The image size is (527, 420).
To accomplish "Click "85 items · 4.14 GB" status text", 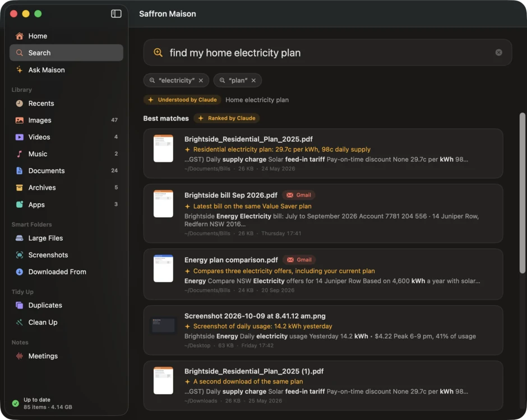I will [x=48, y=407].
